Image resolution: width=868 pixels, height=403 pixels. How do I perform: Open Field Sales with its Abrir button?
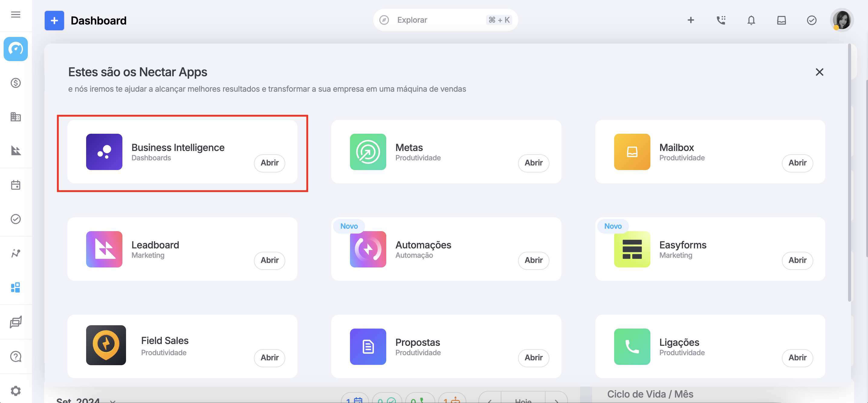point(270,358)
